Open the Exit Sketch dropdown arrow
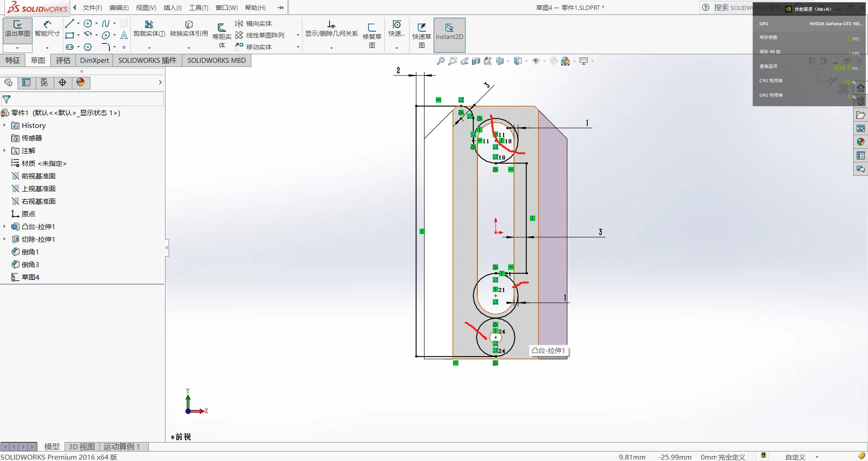This screenshot has height=461, width=868. [x=18, y=48]
